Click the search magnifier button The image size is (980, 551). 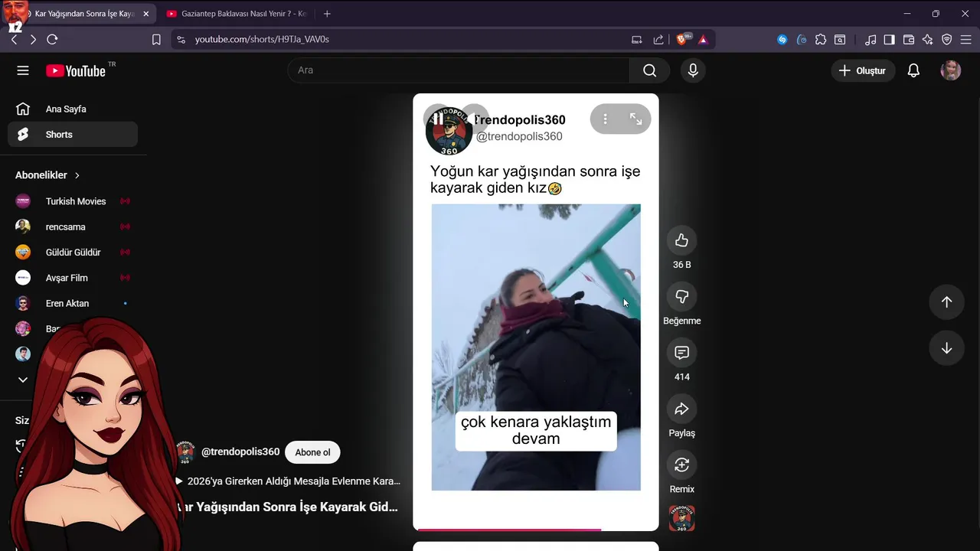pyautogui.click(x=649, y=70)
